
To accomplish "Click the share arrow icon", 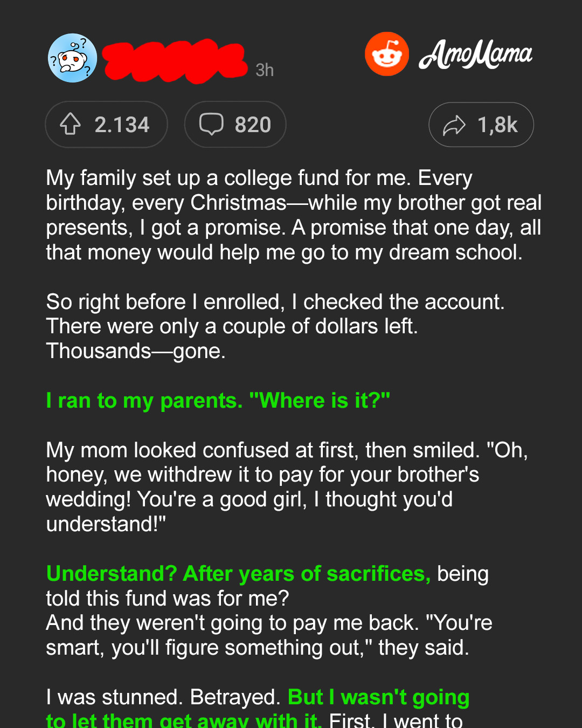I will click(454, 125).
